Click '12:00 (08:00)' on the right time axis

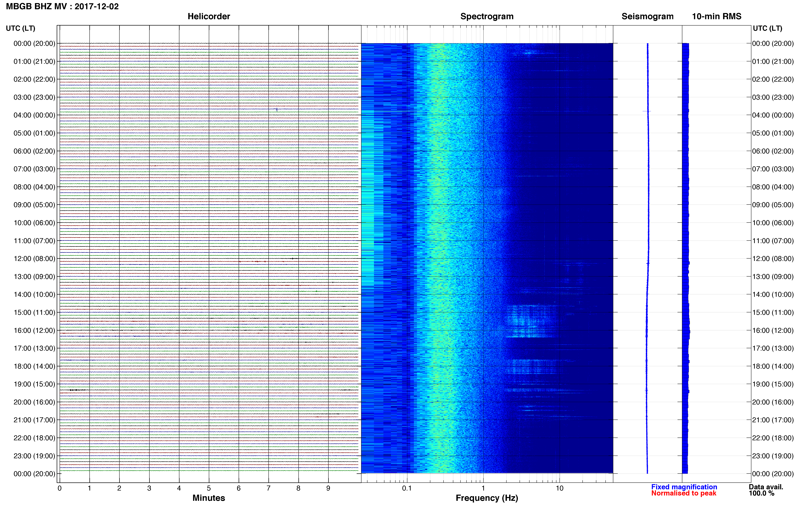click(x=773, y=259)
